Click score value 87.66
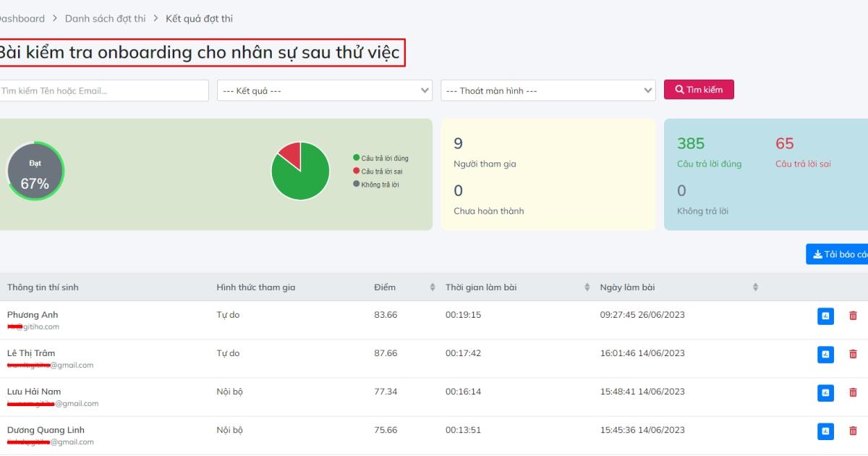The height and width of the screenshot is (456, 868). (386, 353)
